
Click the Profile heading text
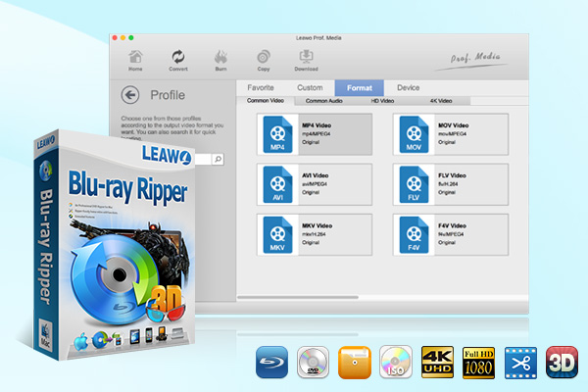[168, 95]
